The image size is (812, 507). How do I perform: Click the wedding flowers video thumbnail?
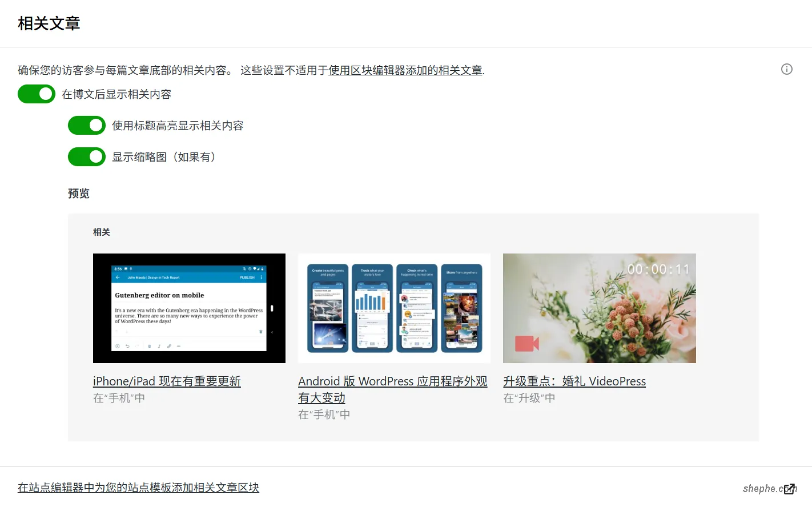click(x=599, y=308)
